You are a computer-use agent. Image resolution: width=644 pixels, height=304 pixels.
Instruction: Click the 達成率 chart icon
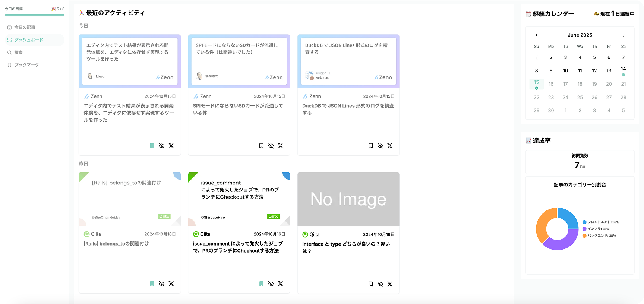coord(528,140)
